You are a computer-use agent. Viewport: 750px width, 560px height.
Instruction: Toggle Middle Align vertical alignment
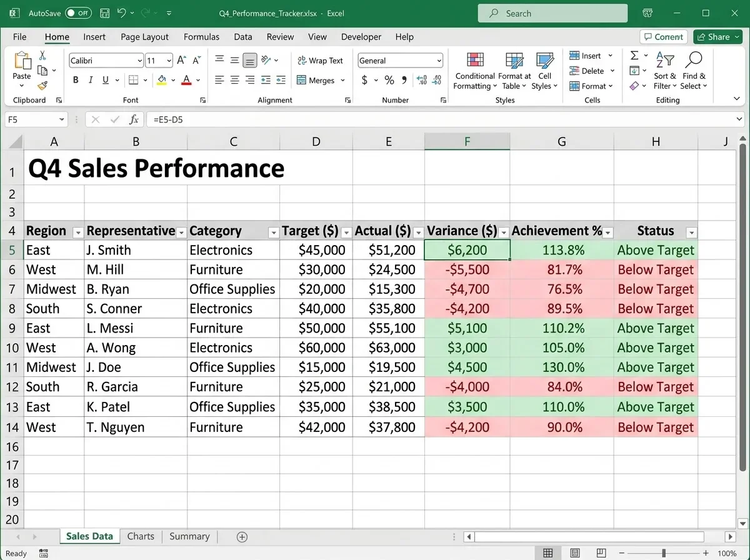click(235, 61)
